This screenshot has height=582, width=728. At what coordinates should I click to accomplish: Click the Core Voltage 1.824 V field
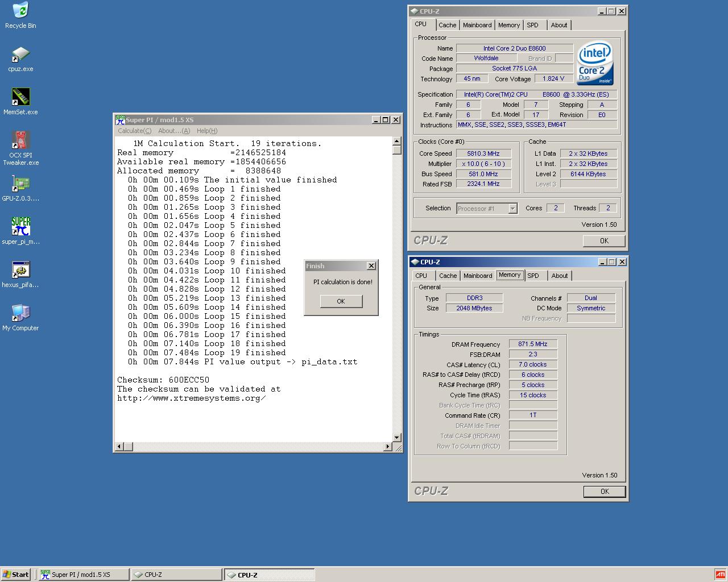pos(553,78)
